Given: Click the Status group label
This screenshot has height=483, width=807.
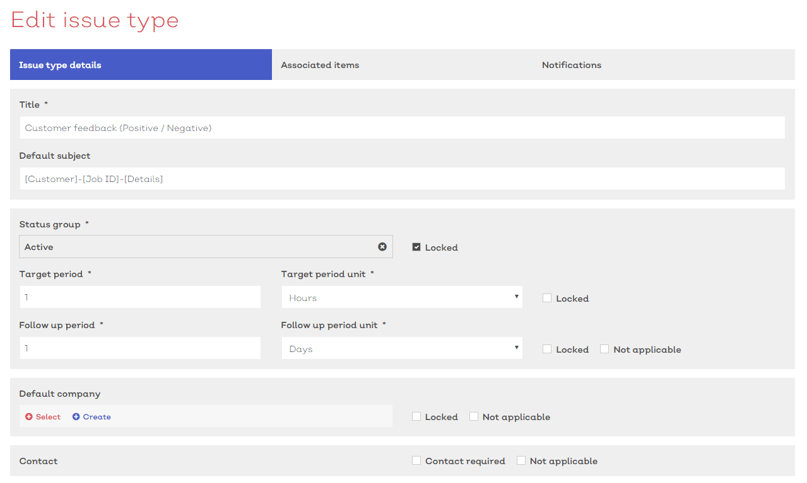Looking at the screenshot, I should (x=50, y=225).
